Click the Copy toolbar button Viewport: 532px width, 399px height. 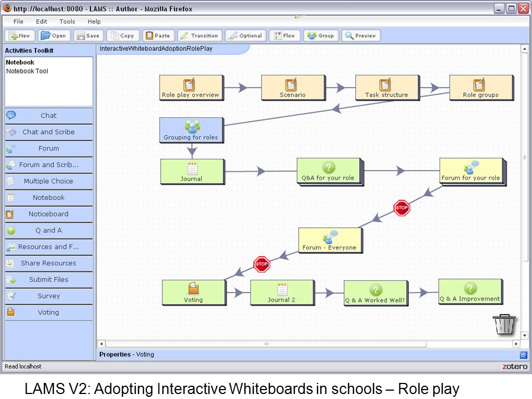tap(123, 35)
